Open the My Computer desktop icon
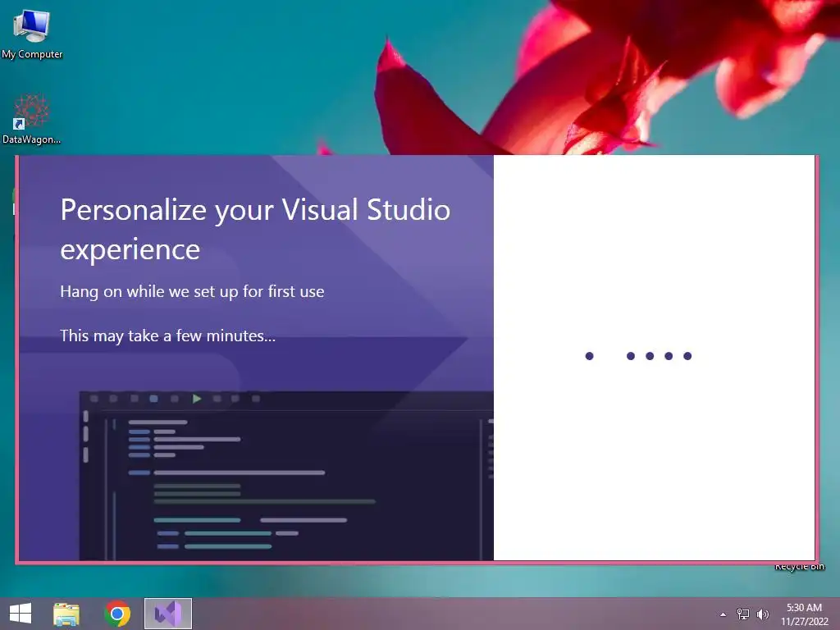The image size is (840, 630). tap(32, 34)
